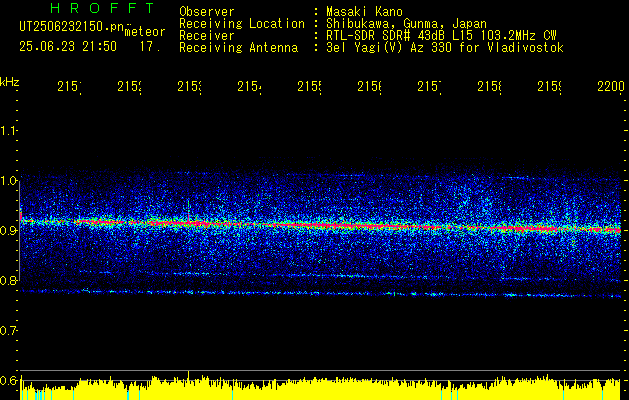Click the 2200 time axis label
629x400 pixels.
pos(611,86)
